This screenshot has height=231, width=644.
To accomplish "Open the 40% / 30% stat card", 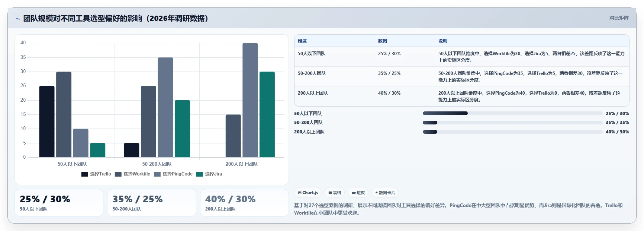I will (x=244, y=203).
